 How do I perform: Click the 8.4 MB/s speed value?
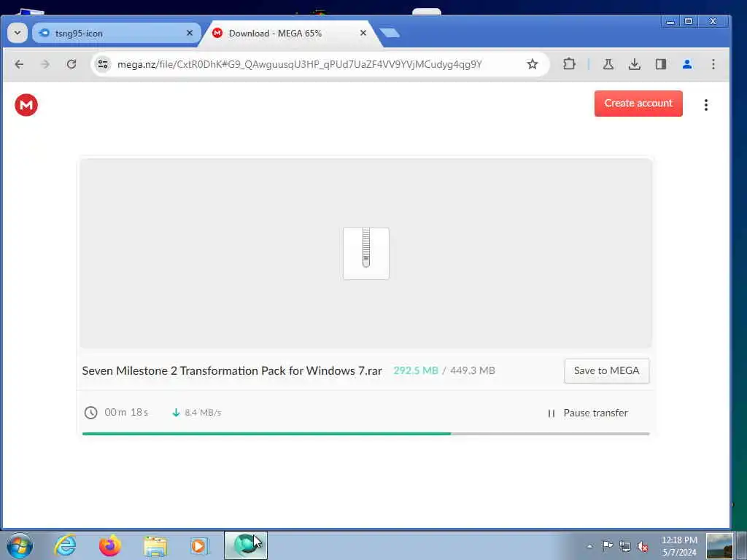click(203, 413)
